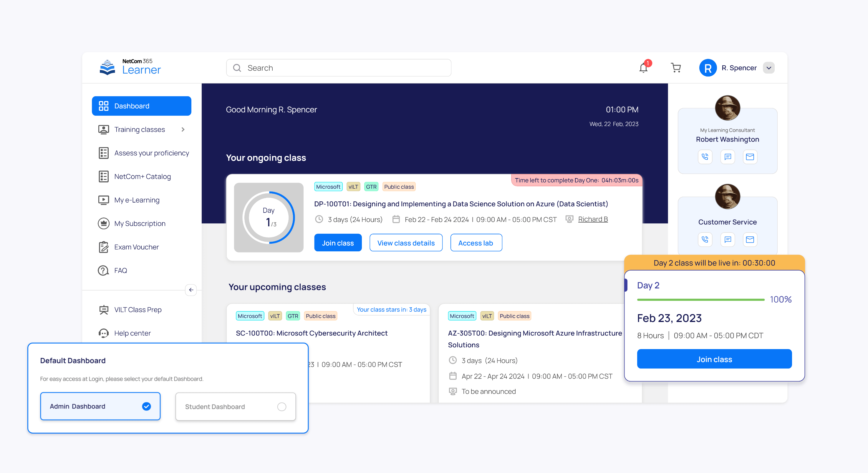The width and height of the screenshot is (868, 473).
Task: Collapse the sidebar with arrow button
Action: point(191,290)
